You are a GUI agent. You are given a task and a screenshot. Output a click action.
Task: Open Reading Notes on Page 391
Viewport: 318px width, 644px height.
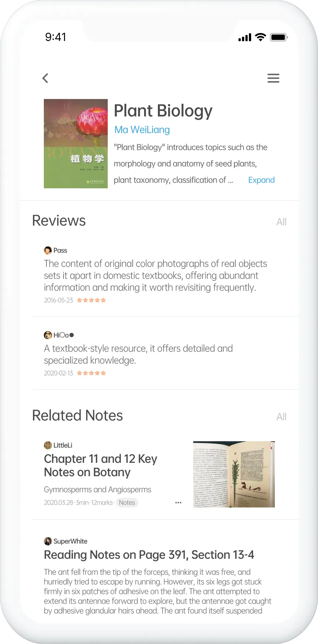pyautogui.click(x=149, y=555)
